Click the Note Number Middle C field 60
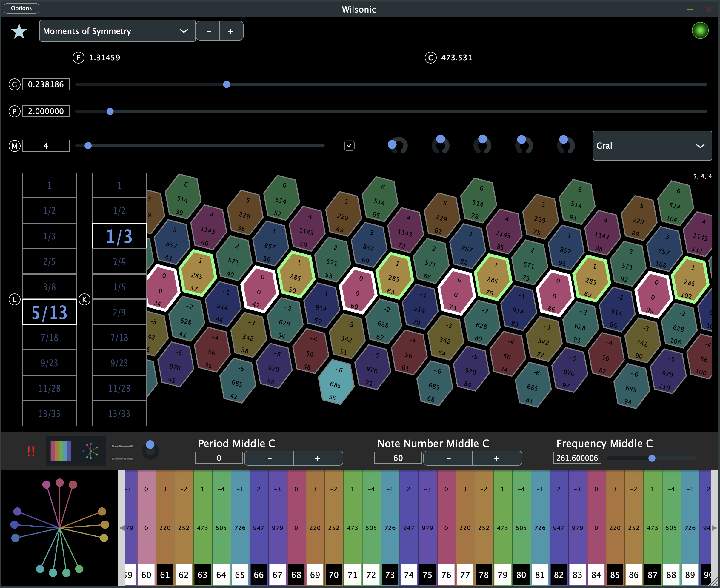The width and height of the screenshot is (720, 588). coord(398,458)
